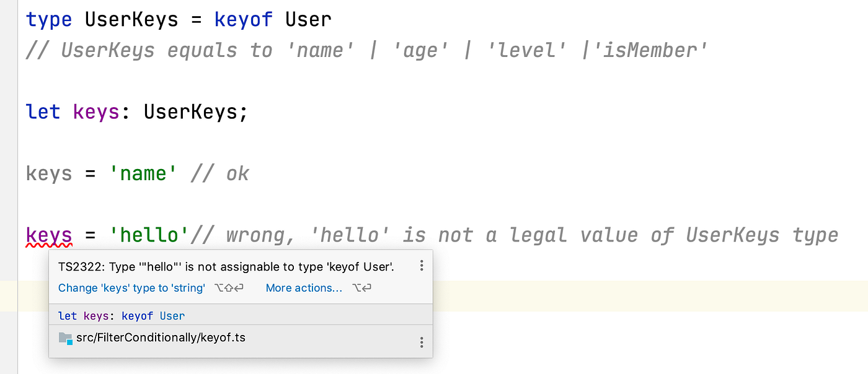Screen dimensions: 868x374
Task: Click UserKeys in type alias declaration
Action: [x=131, y=19]
